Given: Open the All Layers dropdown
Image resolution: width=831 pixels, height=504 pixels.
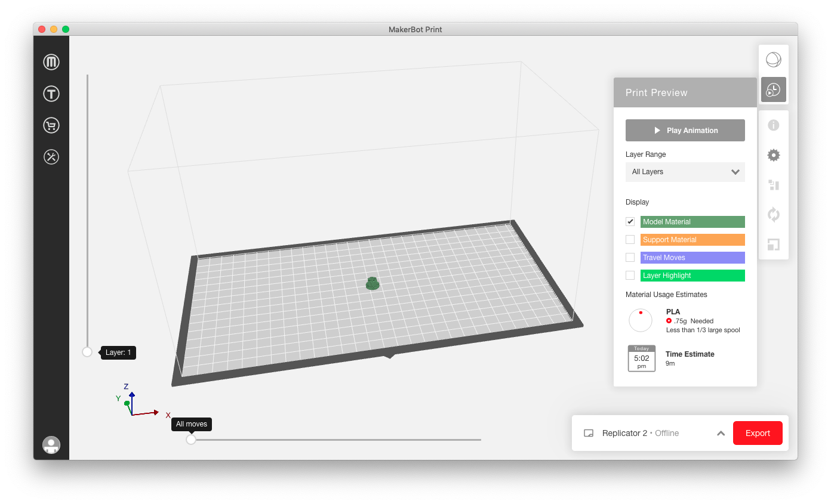Looking at the screenshot, I should (x=685, y=172).
